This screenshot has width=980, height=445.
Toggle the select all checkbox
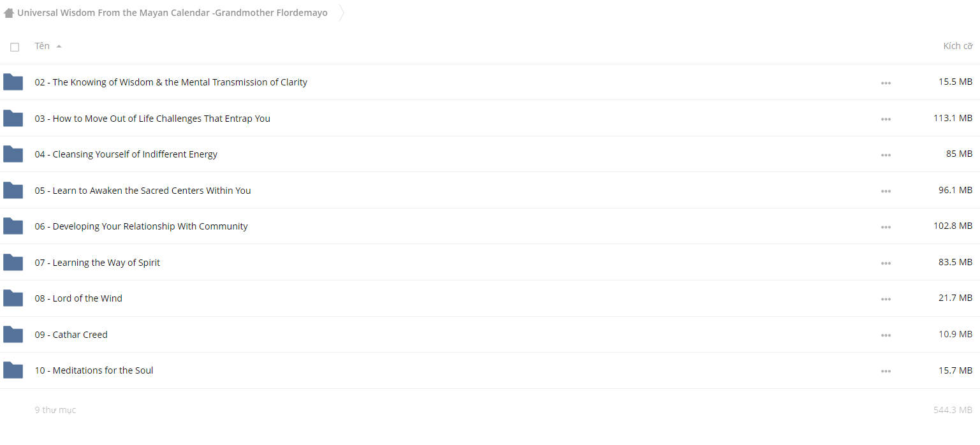coord(15,47)
